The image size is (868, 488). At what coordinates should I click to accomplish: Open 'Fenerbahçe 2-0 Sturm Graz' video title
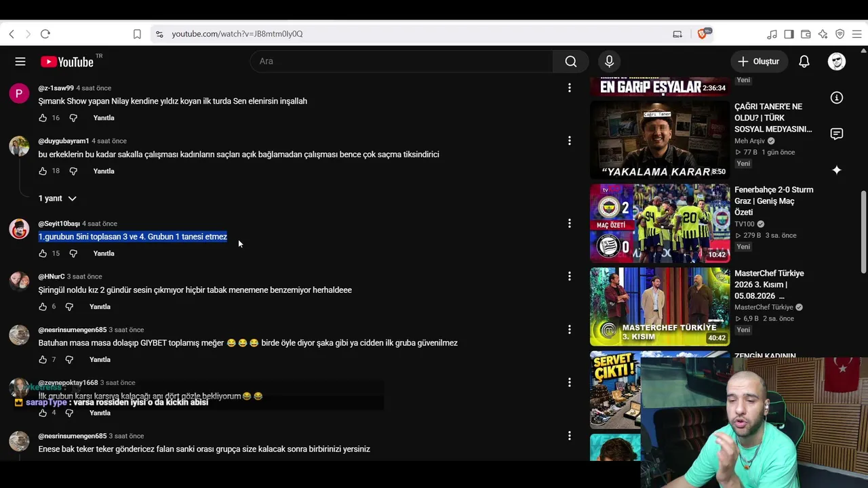(774, 201)
